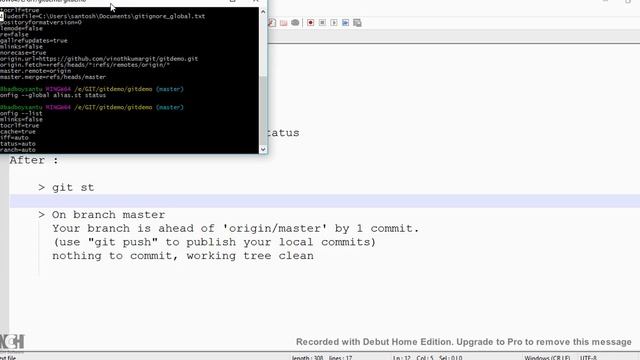Click 'config --global alias.st status' in terminal
The image size is (640, 360).
point(53,95)
